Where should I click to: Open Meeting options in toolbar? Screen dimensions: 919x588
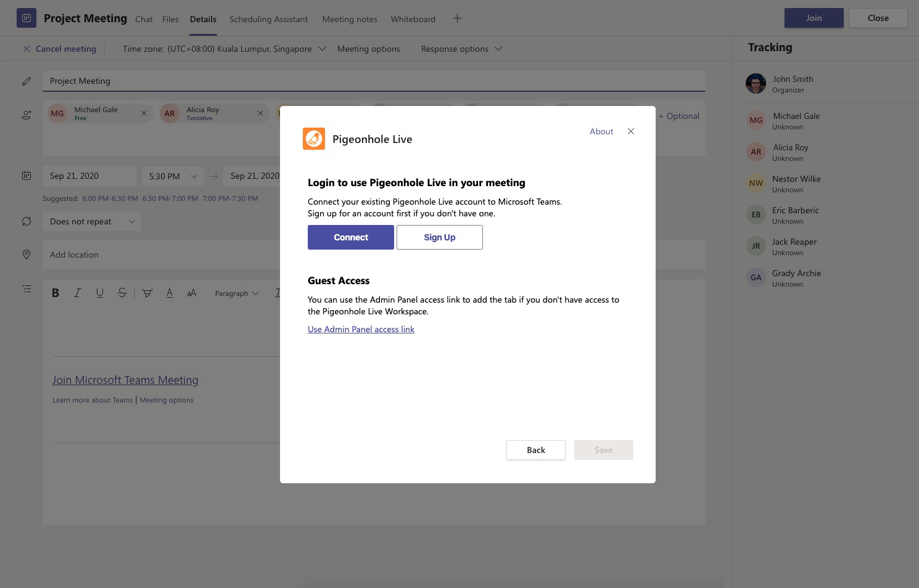pos(368,49)
